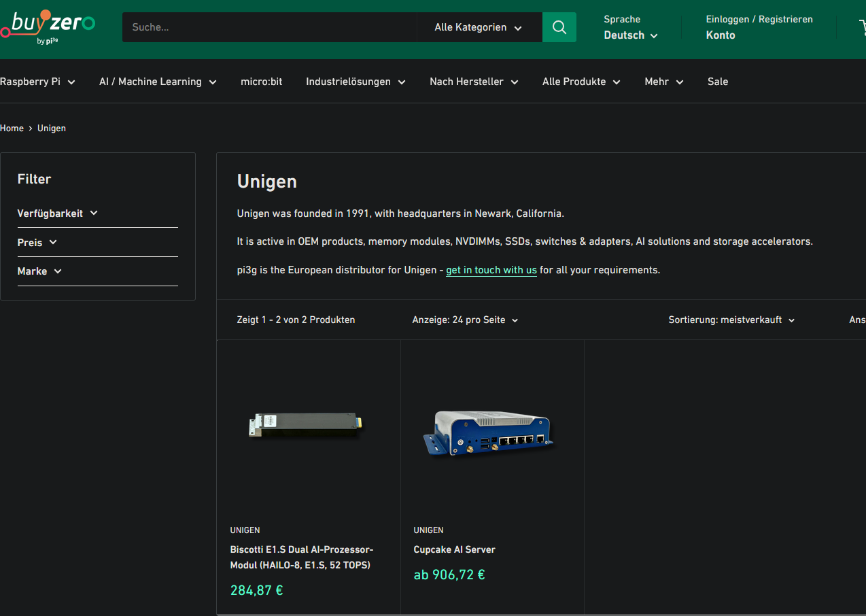Screen dimensions: 866x616
Task: Open the Cupcake AI Server title link
Action: 454,549
